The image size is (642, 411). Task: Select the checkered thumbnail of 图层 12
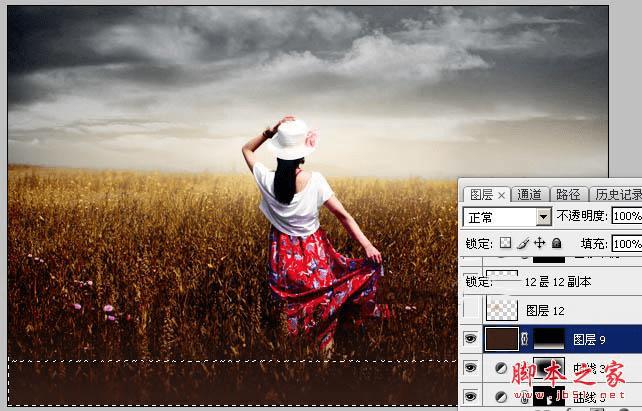(x=502, y=309)
